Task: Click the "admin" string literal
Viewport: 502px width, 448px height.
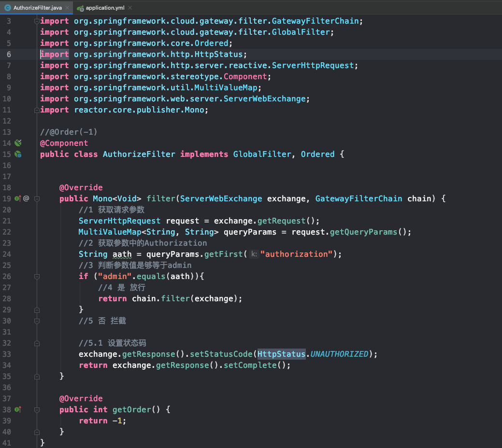Action: pos(115,276)
